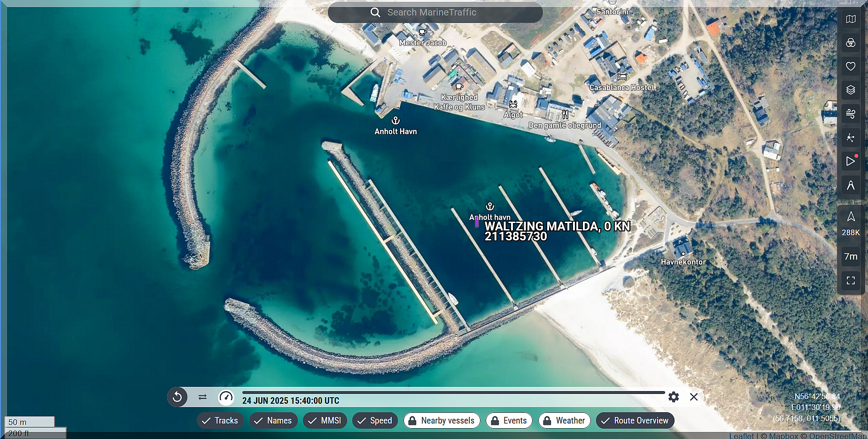The width and height of the screenshot is (868, 439).
Task: Click the Search MarineTraffic field
Action: pyautogui.click(x=435, y=13)
